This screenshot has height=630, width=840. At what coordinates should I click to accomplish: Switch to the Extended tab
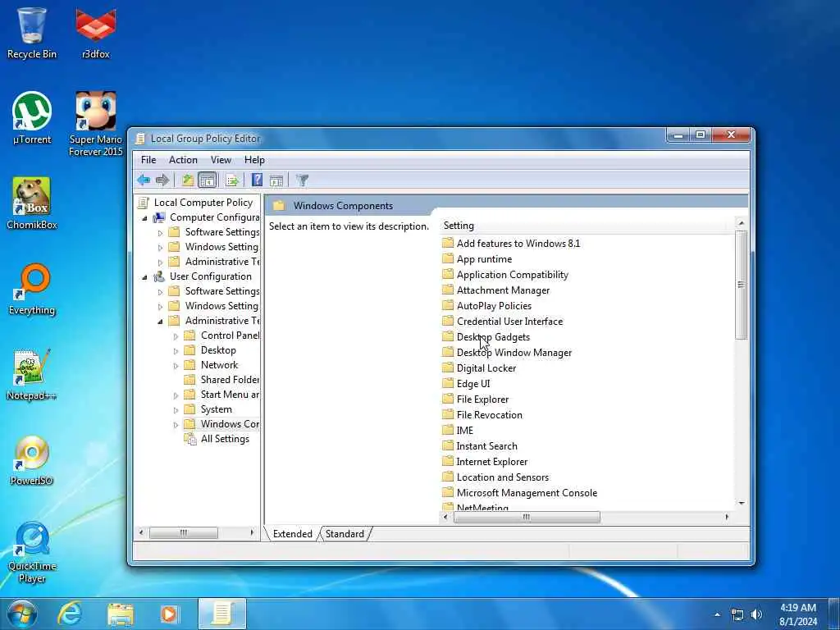point(293,533)
